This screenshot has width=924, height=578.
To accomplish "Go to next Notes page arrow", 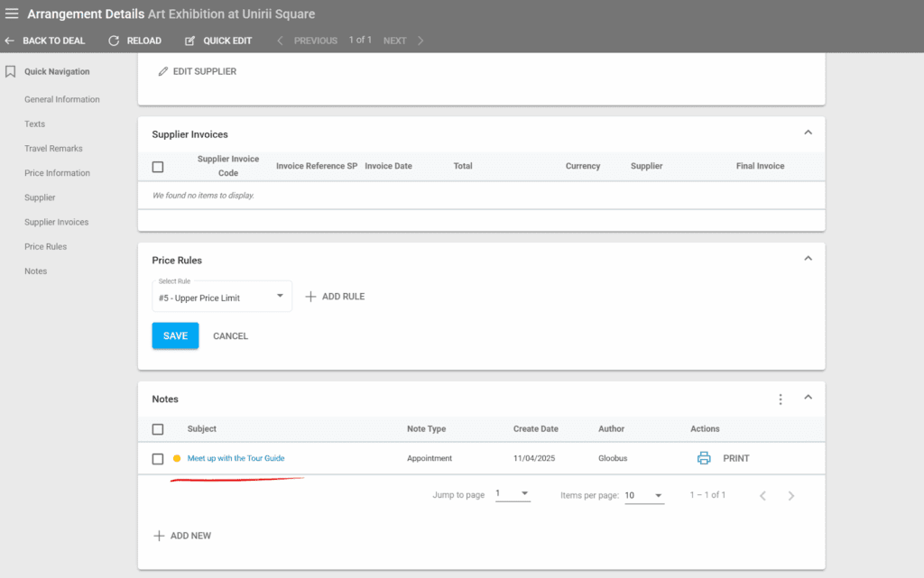I will (790, 496).
